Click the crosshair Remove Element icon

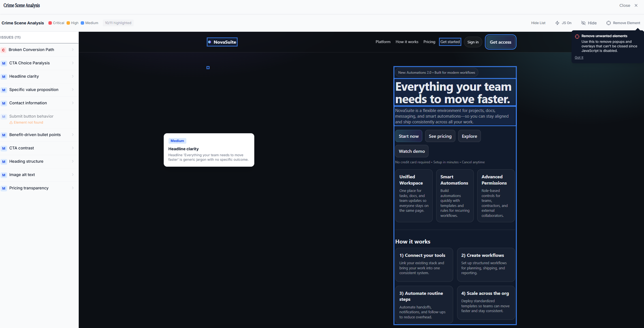pyautogui.click(x=608, y=23)
